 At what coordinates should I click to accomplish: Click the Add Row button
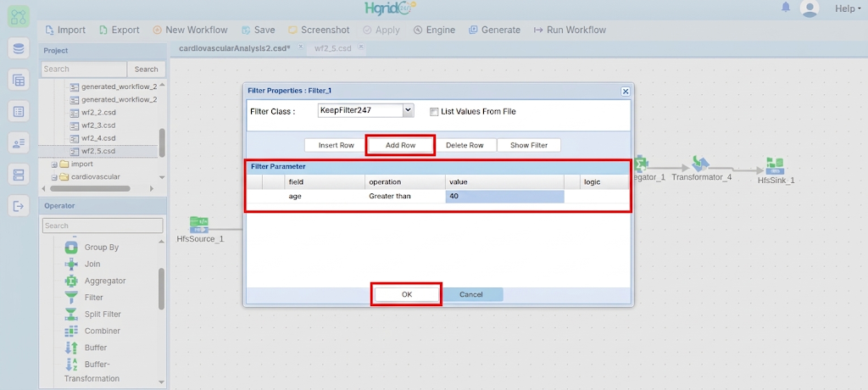(400, 145)
